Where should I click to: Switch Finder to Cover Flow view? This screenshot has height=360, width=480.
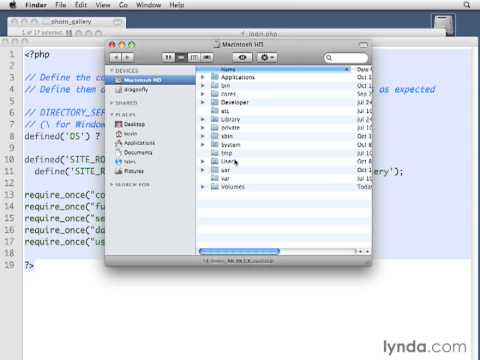(207, 58)
